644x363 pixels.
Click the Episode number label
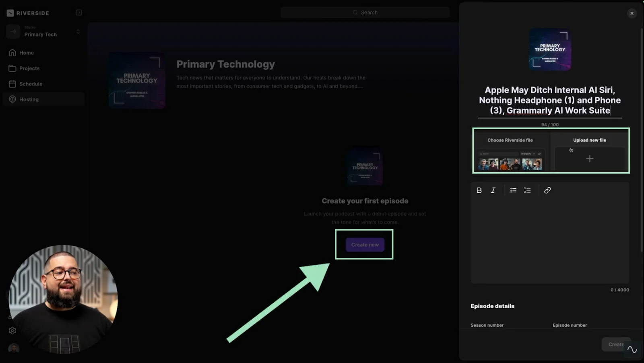pyautogui.click(x=570, y=325)
